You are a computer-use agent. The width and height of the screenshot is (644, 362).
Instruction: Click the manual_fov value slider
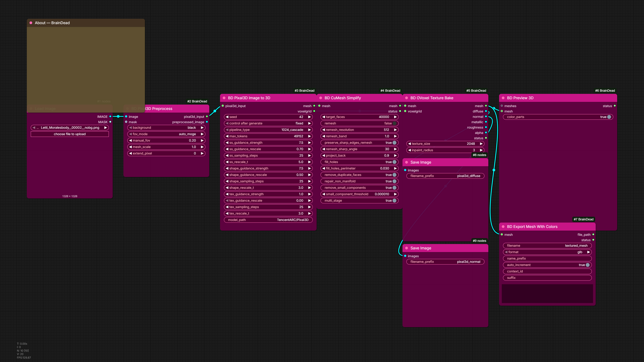click(x=166, y=141)
